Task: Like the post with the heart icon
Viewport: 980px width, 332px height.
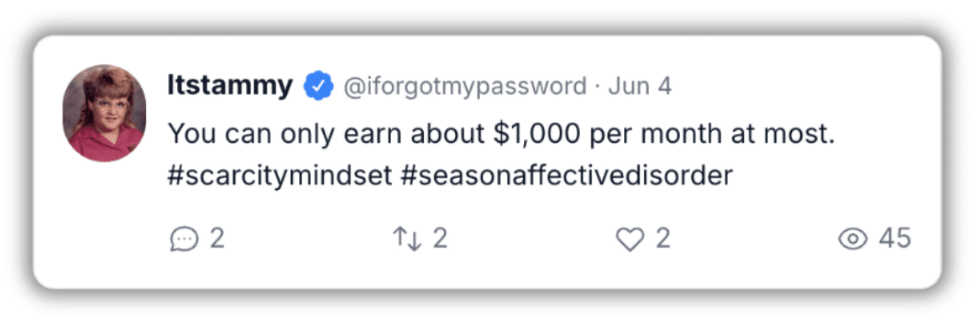Action: pos(629,239)
